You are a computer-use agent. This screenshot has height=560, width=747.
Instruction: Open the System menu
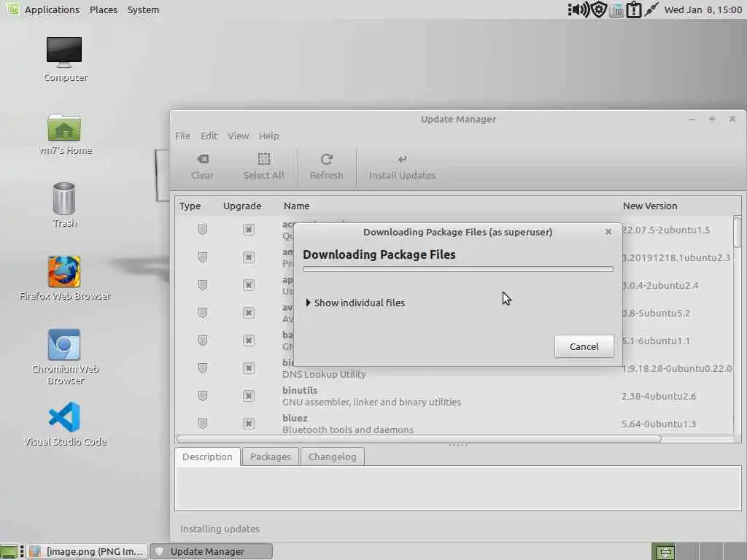pyautogui.click(x=144, y=9)
